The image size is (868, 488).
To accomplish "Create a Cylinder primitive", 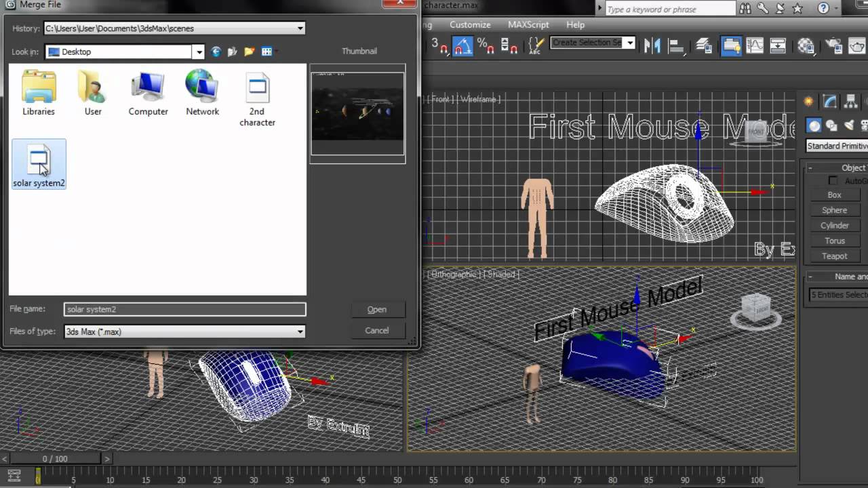I will (834, 225).
